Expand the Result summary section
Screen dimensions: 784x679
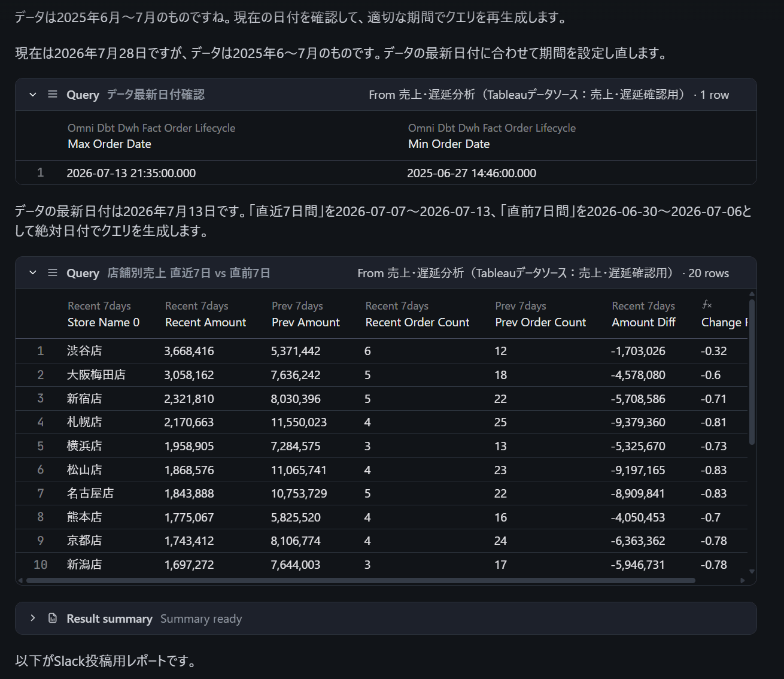pyautogui.click(x=33, y=618)
